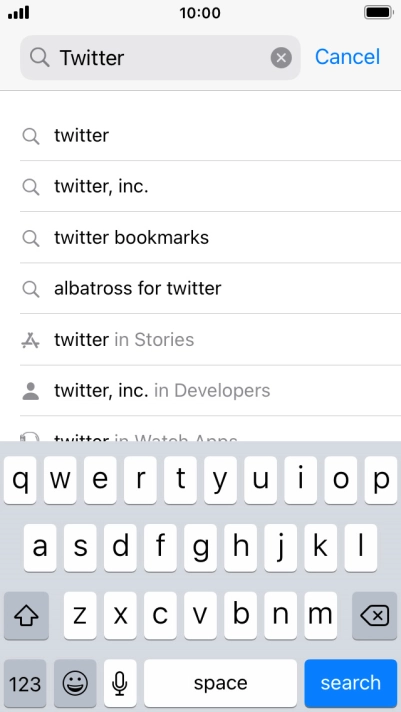Open "twitter in Stories" result
The width and height of the screenshot is (401, 712).
click(x=210, y=340)
